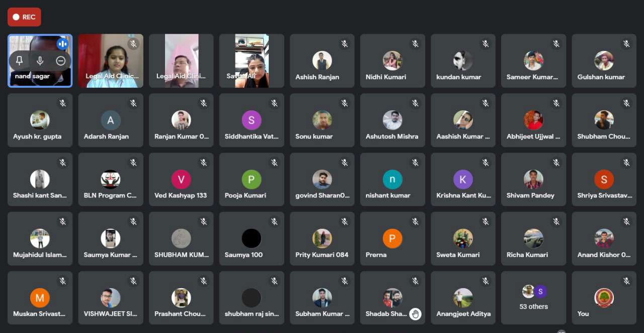Select the Legal Aid Clinic girl video tile
The image size is (644, 333).
click(x=111, y=61)
